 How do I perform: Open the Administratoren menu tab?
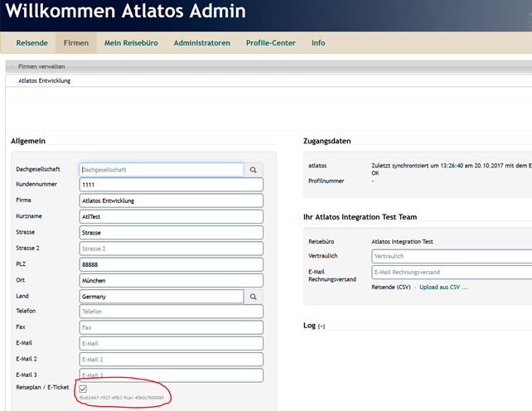coord(202,43)
